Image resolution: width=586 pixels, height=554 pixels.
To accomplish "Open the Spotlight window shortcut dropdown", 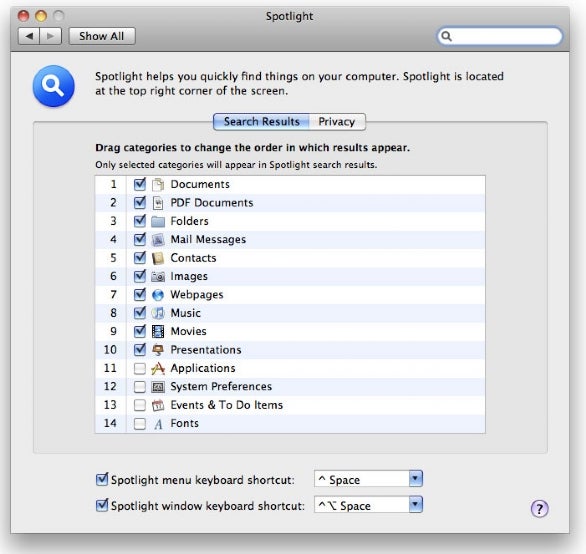I will (x=368, y=505).
